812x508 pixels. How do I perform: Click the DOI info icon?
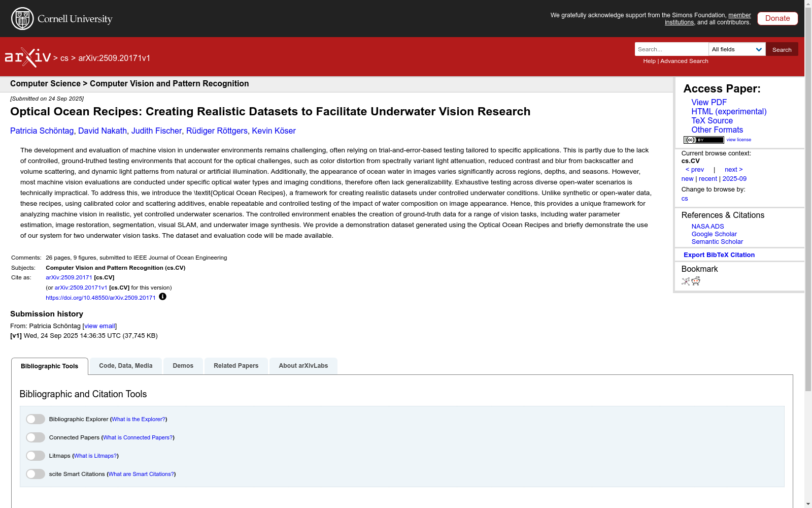[162, 297]
